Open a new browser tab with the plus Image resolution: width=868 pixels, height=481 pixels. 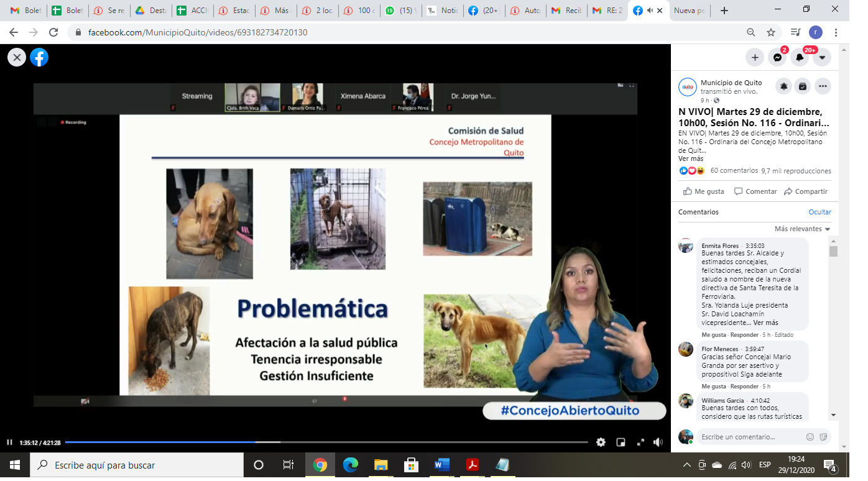pos(724,11)
